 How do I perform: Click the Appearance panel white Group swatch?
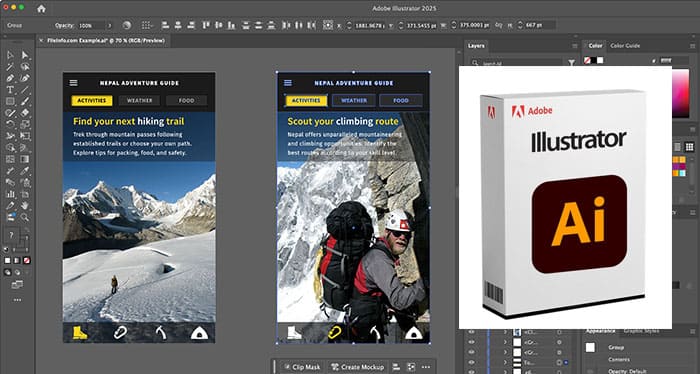click(x=590, y=347)
